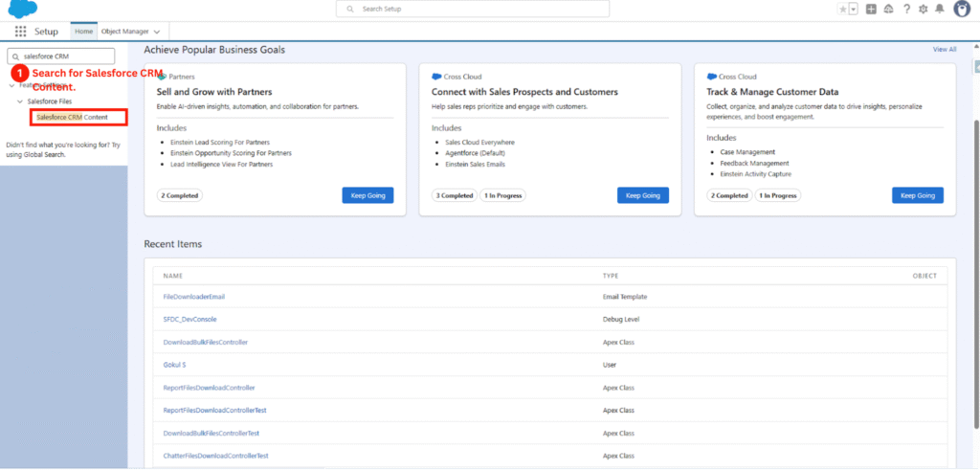Click View All business goals

[945, 49]
